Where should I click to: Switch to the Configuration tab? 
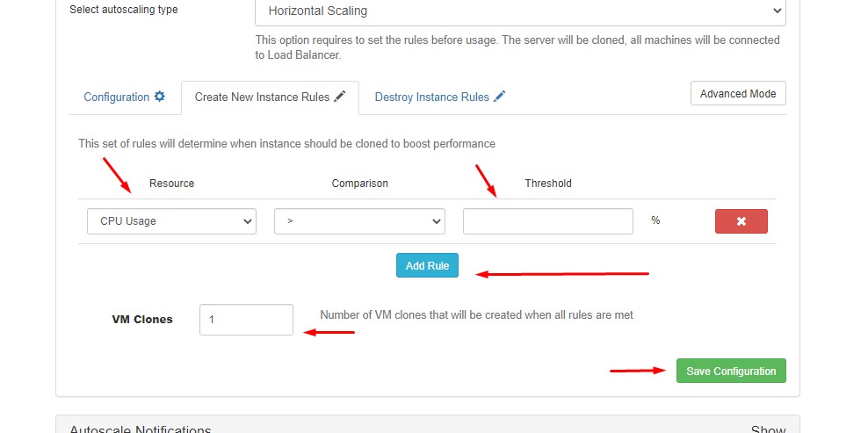(116, 97)
